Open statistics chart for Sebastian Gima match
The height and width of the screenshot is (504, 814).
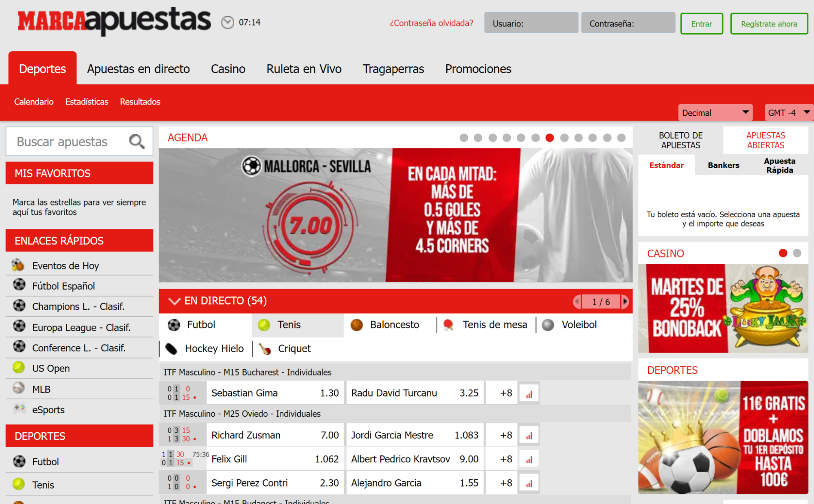529,394
